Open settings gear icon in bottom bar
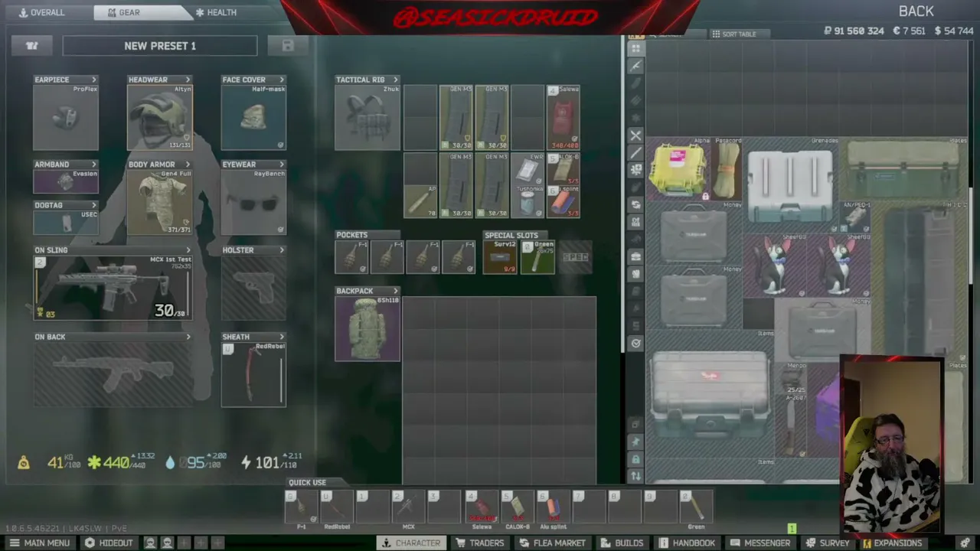 pos(965,543)
